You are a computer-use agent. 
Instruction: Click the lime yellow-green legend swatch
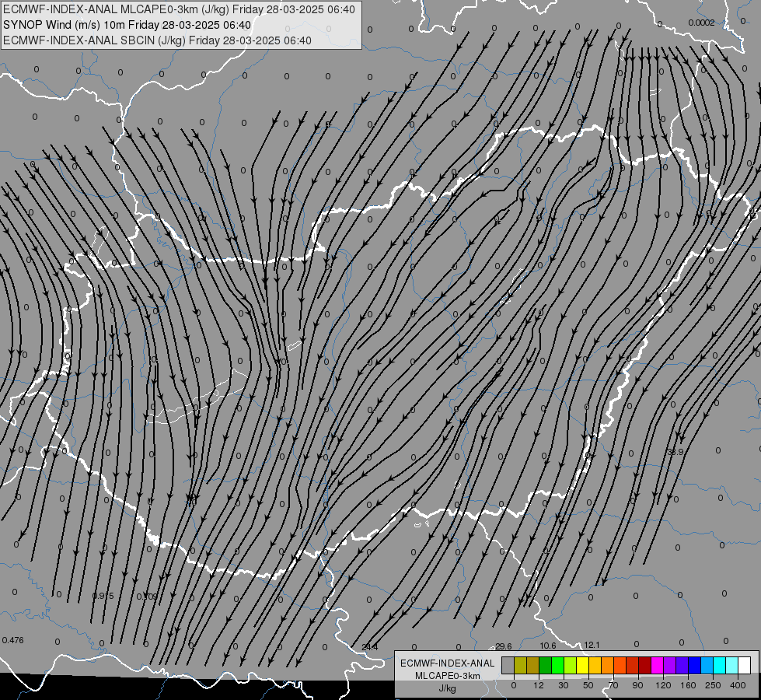pyautogui.click(x=571, y=665)
